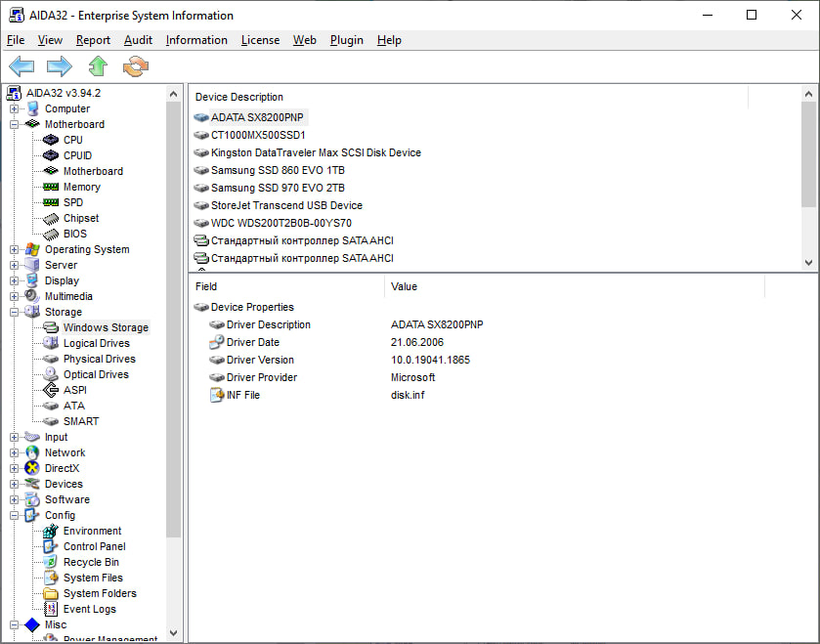This screenshot has height=644, width=820.
Task: Open the File menu
Action: [x=16, y=40]
